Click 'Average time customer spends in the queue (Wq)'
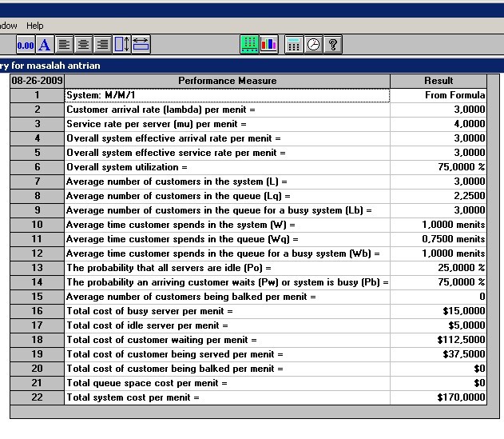This screenshot has width=504, height=439. click(228, 239)
